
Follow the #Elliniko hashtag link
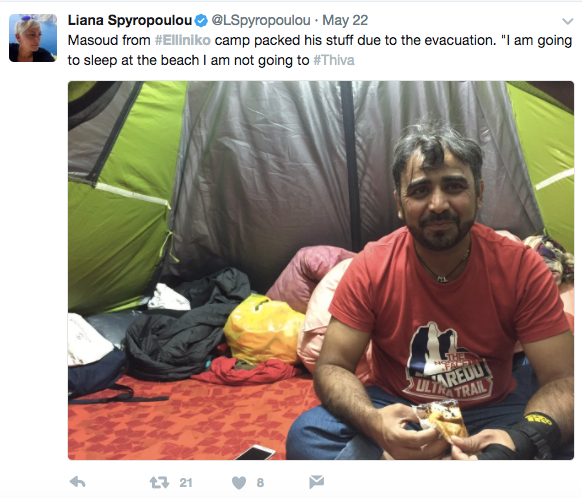(183, 40)
